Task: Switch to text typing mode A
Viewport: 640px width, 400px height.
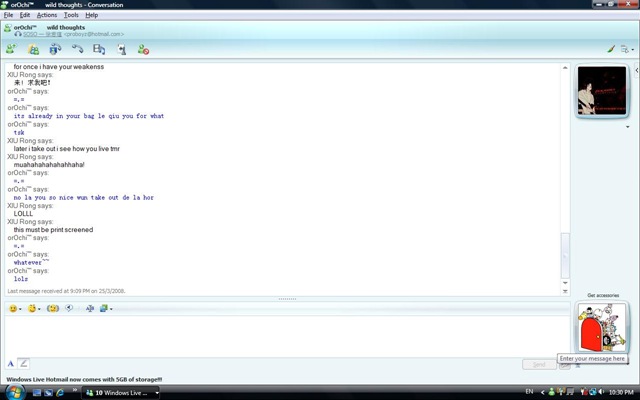Action: [x=11, y=363]
